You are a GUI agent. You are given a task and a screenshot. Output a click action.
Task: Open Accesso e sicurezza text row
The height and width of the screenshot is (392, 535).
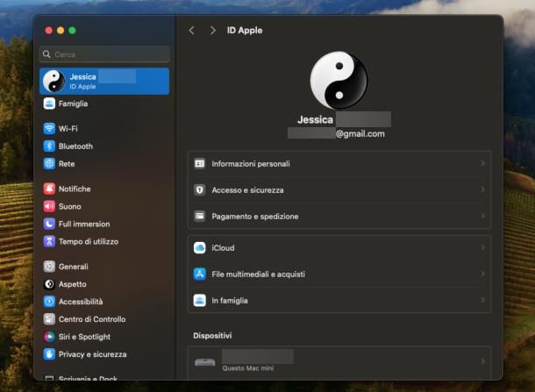(x=247, y=190)
